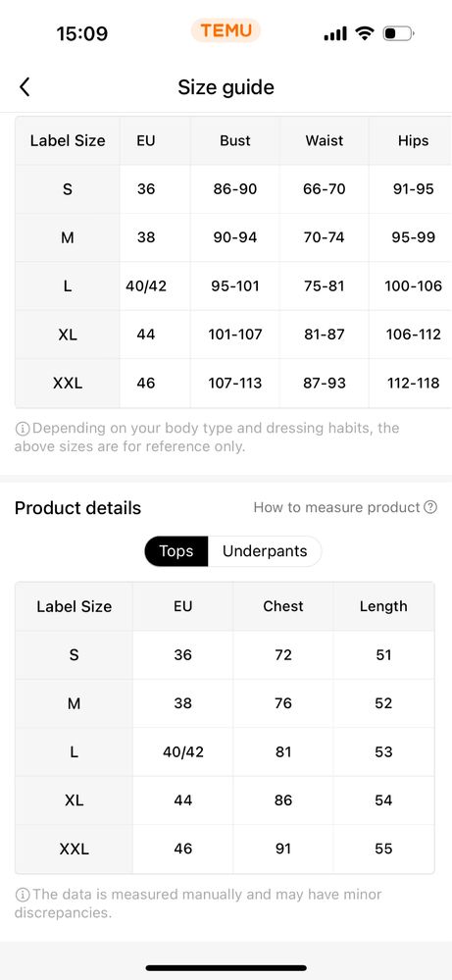
Task: Tap the battery status icon
Action: (x=398, y=33)
